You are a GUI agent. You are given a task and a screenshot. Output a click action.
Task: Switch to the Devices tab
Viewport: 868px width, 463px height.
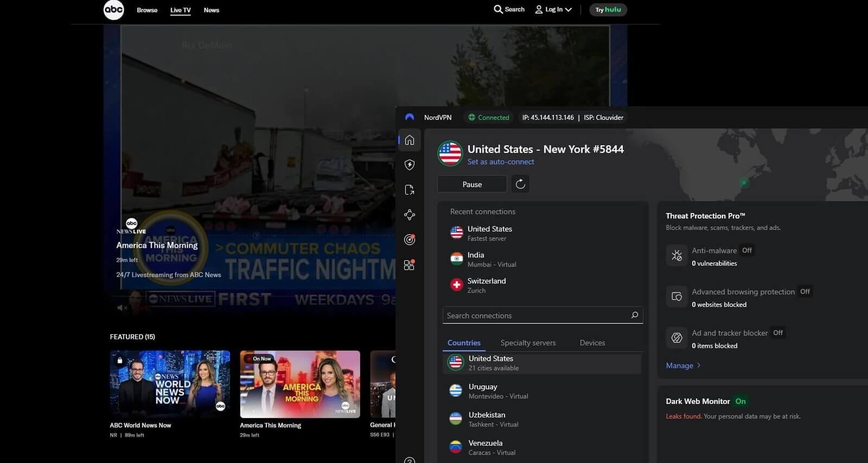tap(592, 343)
